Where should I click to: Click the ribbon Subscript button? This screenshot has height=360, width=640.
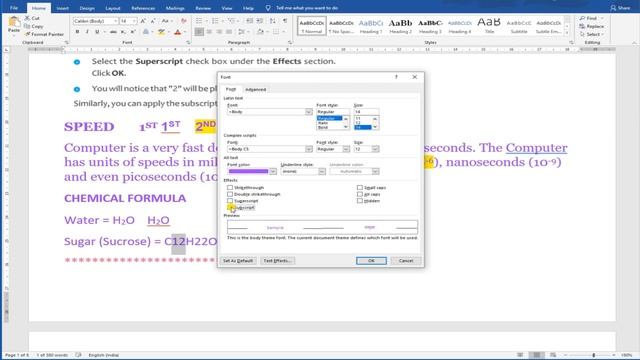(x=123, y=32)
